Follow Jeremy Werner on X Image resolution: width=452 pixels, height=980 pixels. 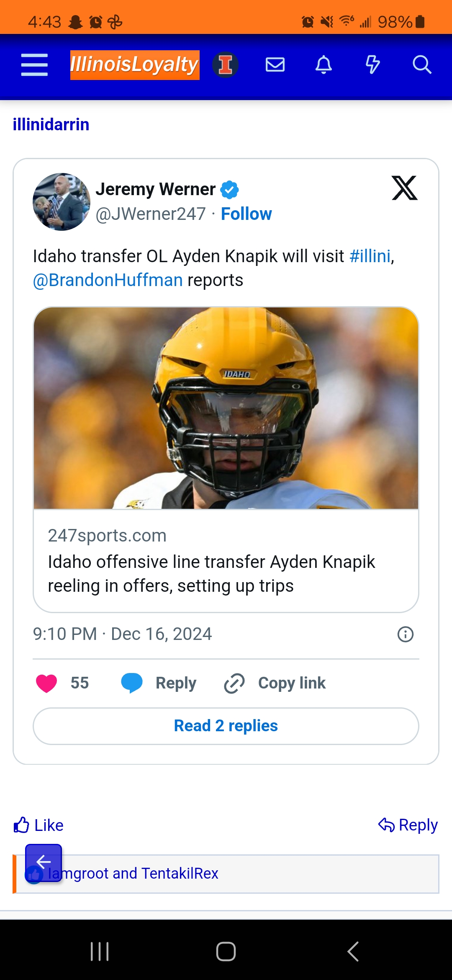246,214
